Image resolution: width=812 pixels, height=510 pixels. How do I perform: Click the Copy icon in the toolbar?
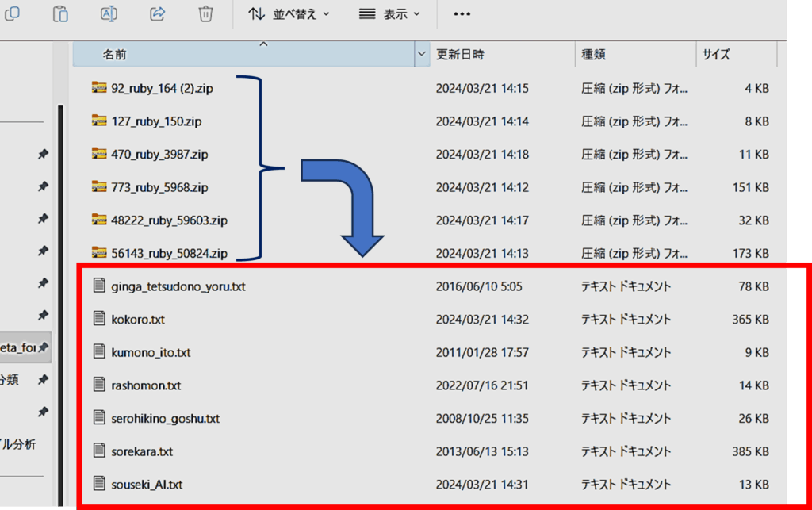(x=12, y=13)
